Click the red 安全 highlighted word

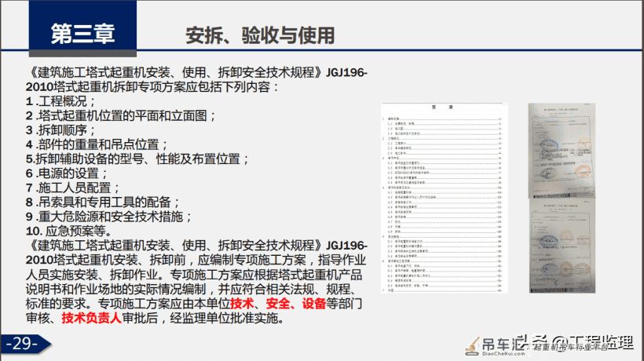click(x=278, y=304)
